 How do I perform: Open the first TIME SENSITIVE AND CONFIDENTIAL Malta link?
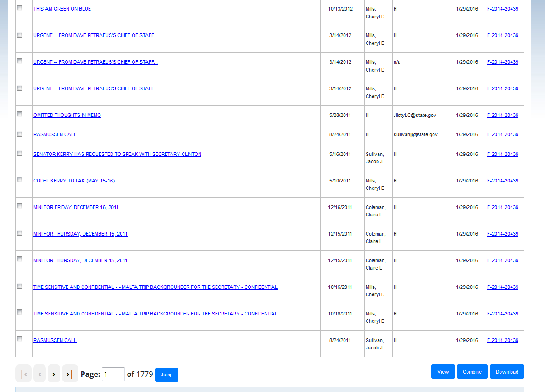tap(156, 287)
